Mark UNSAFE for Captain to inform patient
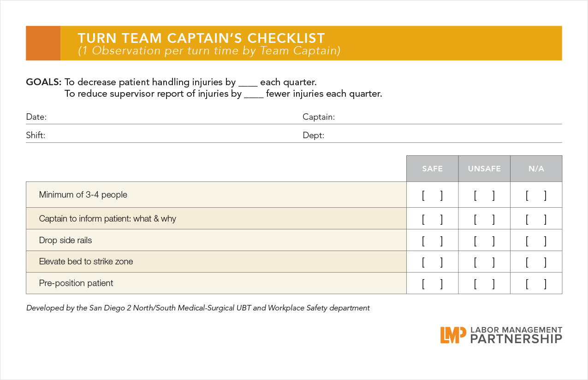 pyautogui.click(x=484, y=219)
